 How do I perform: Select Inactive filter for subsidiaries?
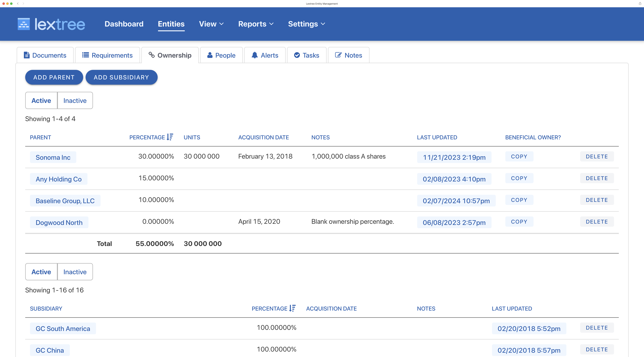tap(75, 272)
